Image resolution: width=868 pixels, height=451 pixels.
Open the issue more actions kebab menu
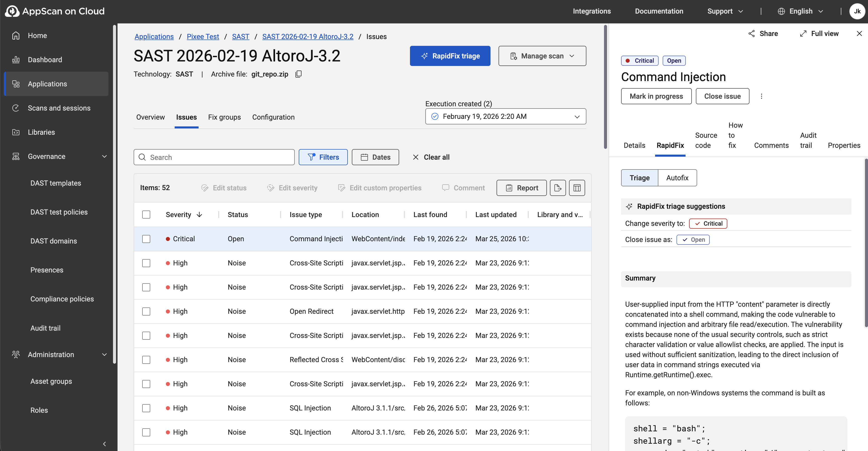761,96
